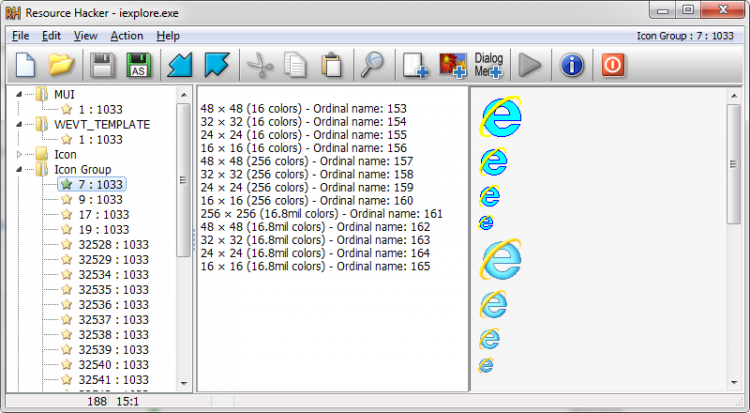Expand the Icon folder node
The width and height of the screenshot is (750, 413).
click(19, 155)
